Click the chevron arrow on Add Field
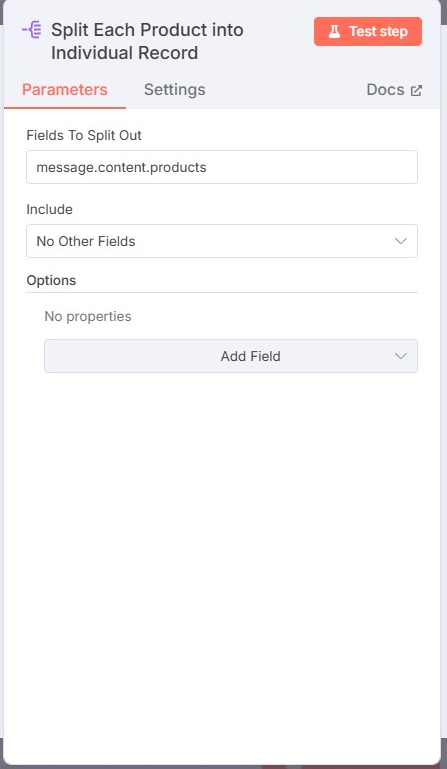The image size is (447, 769). [401, 356]
